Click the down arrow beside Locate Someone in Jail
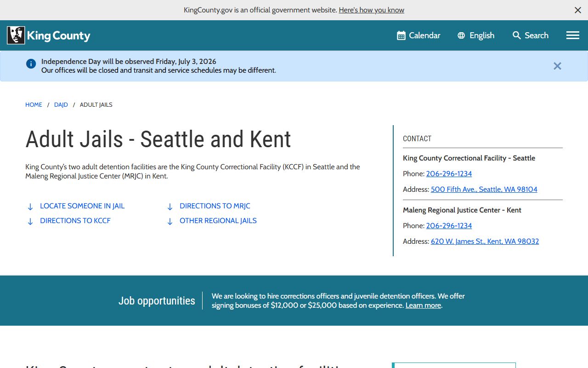The height and width of the screenshot is (368, 588). pyautogui.click(x=30, y=207)
